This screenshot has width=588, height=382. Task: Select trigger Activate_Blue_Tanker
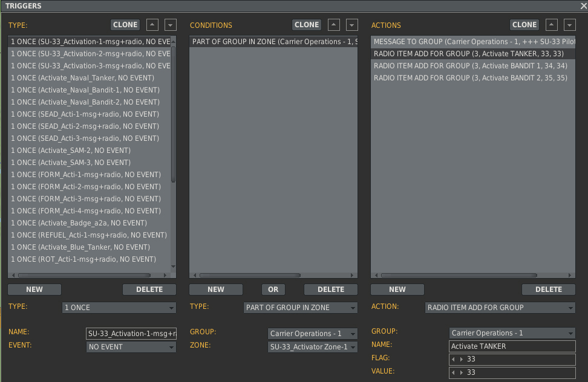pyautogui.click(x=90, y=247)
